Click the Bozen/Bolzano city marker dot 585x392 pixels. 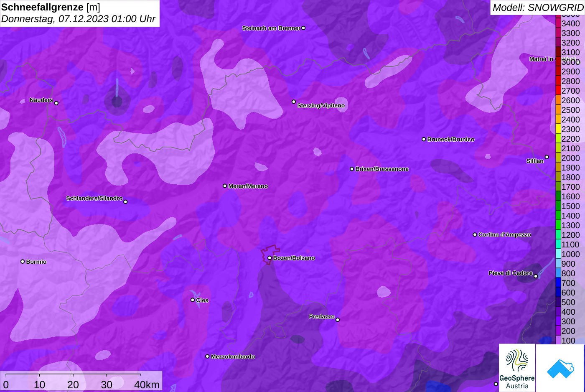point(270,258)
